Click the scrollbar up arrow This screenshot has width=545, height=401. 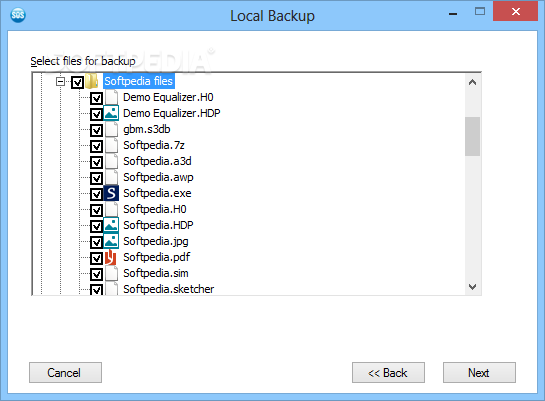(x=472, y=83)
